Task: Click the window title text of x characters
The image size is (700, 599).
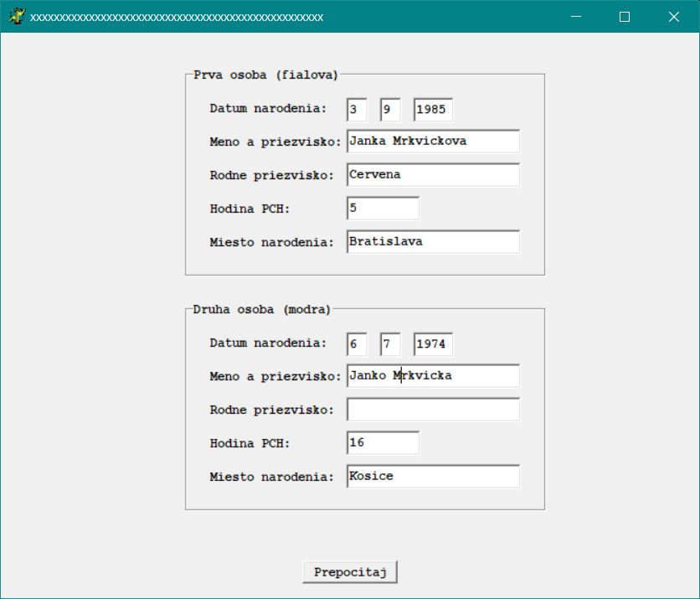Action: coord(177,18)
